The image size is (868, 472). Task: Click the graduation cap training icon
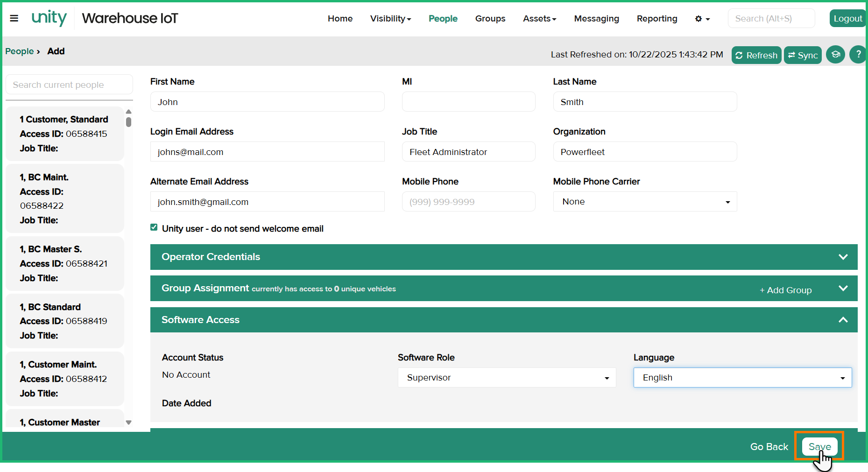tap(835, 55)
